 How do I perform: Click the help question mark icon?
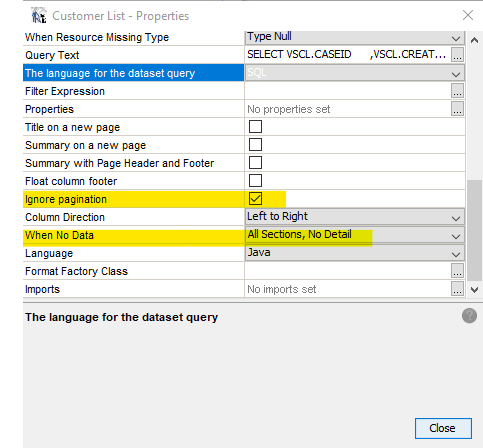[469, 316]
